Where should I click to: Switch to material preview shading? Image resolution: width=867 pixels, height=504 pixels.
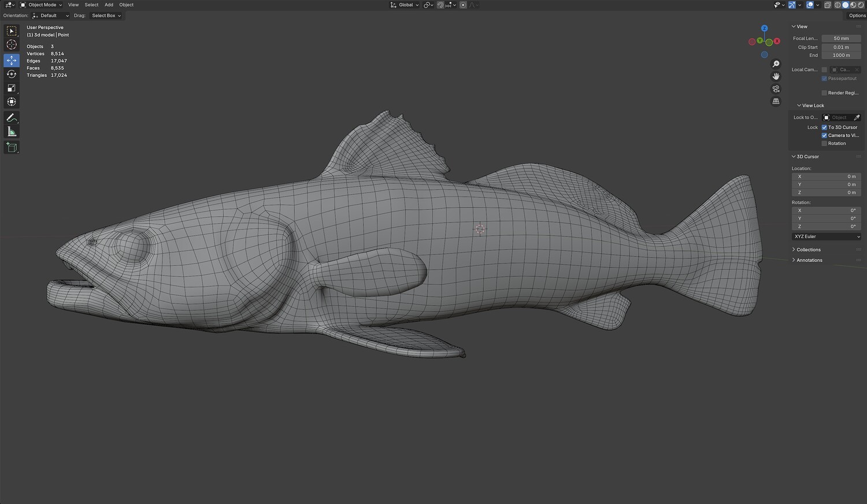853,5
